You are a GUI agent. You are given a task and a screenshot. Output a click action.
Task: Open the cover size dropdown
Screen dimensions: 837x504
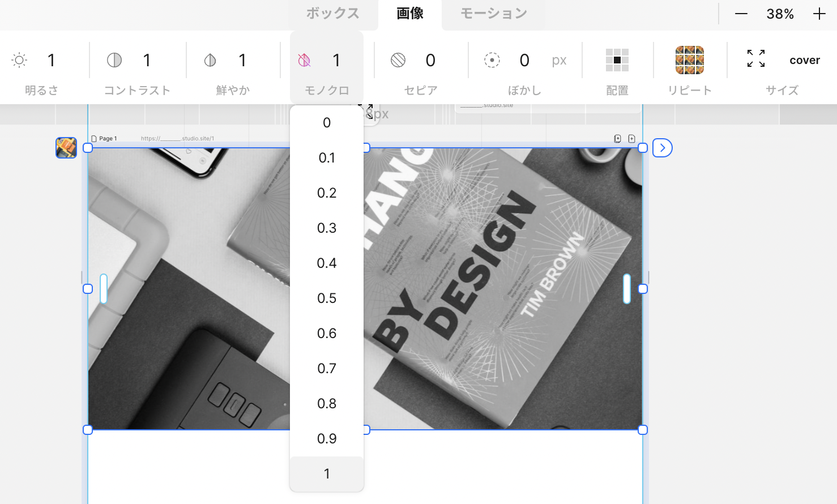tap(805, 60)
